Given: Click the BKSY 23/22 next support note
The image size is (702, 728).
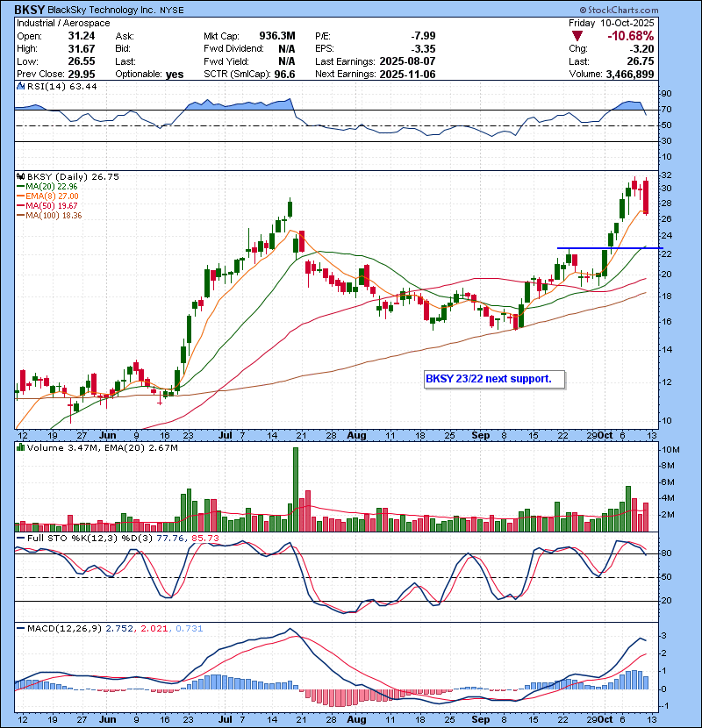Looking at the screenshot, I should [x=495, y=379].
